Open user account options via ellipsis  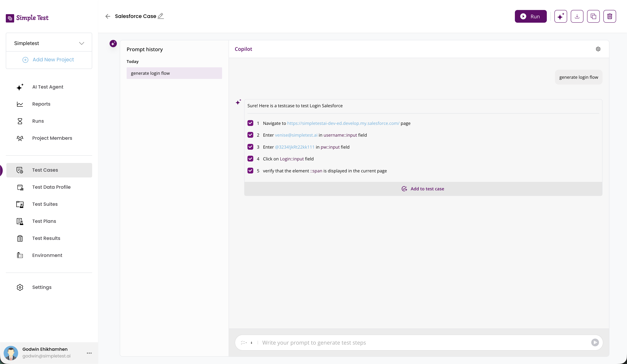89,353
